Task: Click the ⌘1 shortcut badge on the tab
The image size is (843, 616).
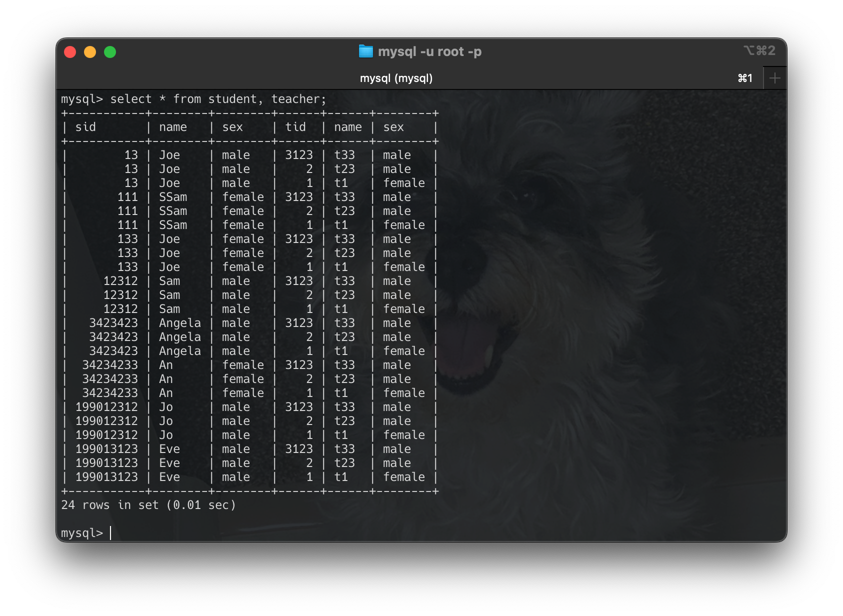Action: click(745, 78)
